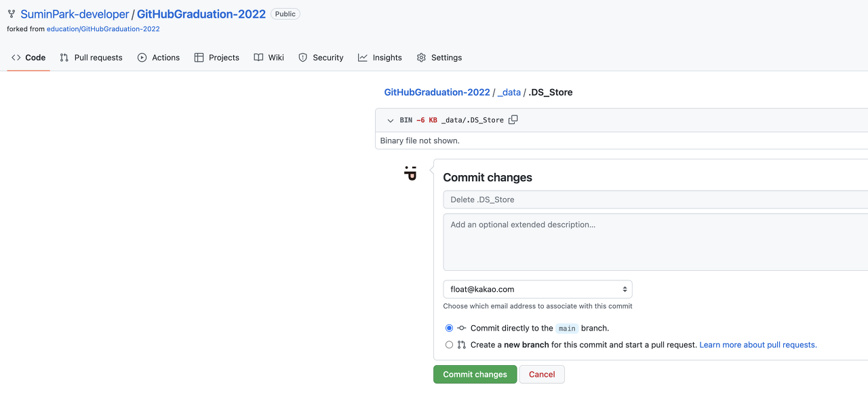Switch to the Code tab
868x395 pixels.
click(28, 58)
